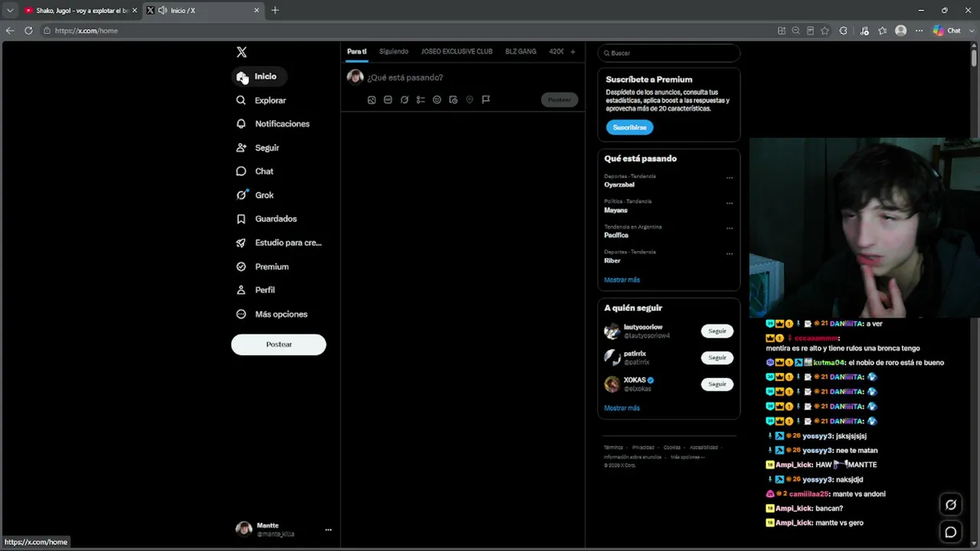Open the JOSEO EXCLUSIVE CLUB tab
The width and height of the screenshot is (980, 551).
click(456, 51)
